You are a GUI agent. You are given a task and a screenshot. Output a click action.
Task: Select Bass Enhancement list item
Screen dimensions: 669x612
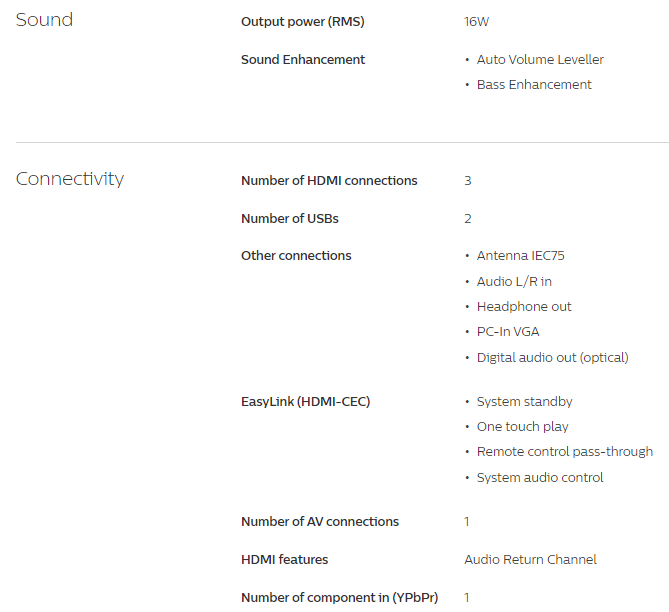pos(534,85)
